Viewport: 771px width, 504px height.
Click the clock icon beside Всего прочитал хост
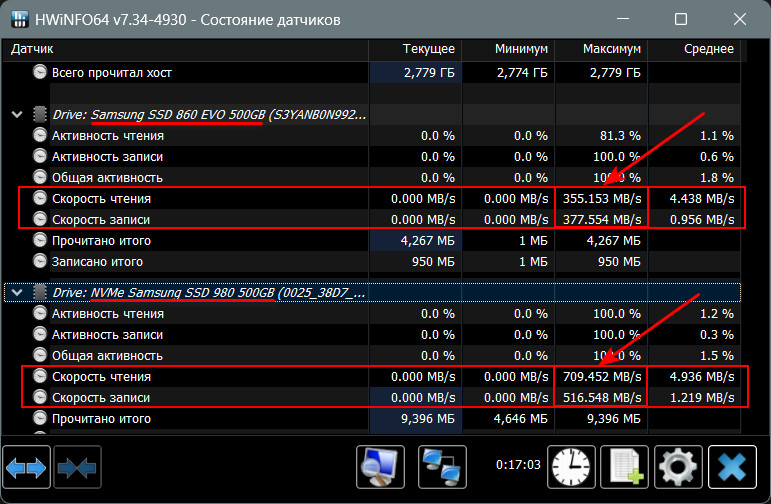point(40,72)
